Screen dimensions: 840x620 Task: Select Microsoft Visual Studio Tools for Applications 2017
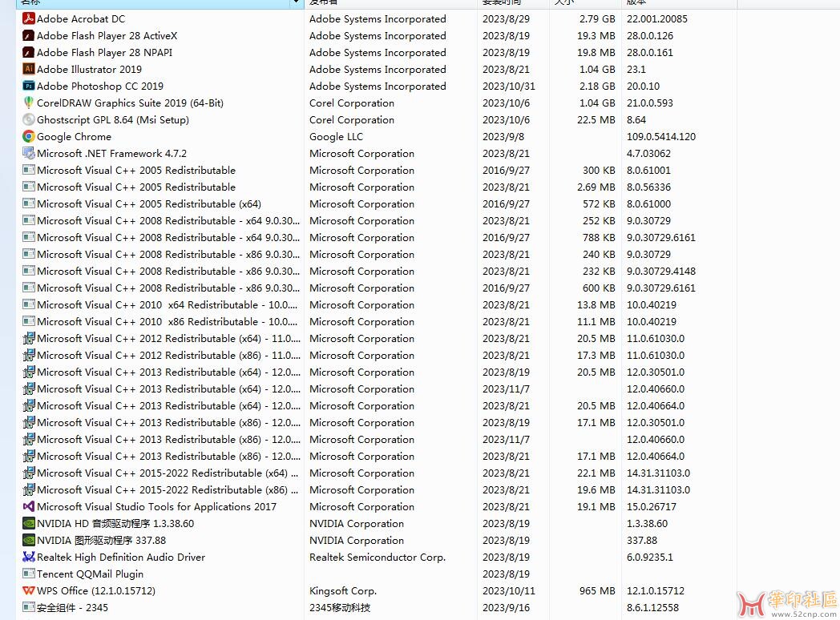point(156,507)
